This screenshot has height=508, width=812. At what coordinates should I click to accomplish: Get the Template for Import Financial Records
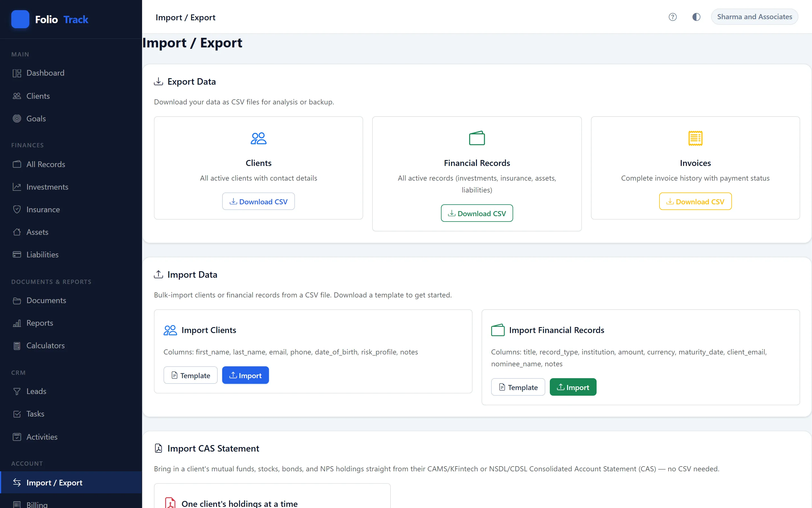tap(518, 387)
